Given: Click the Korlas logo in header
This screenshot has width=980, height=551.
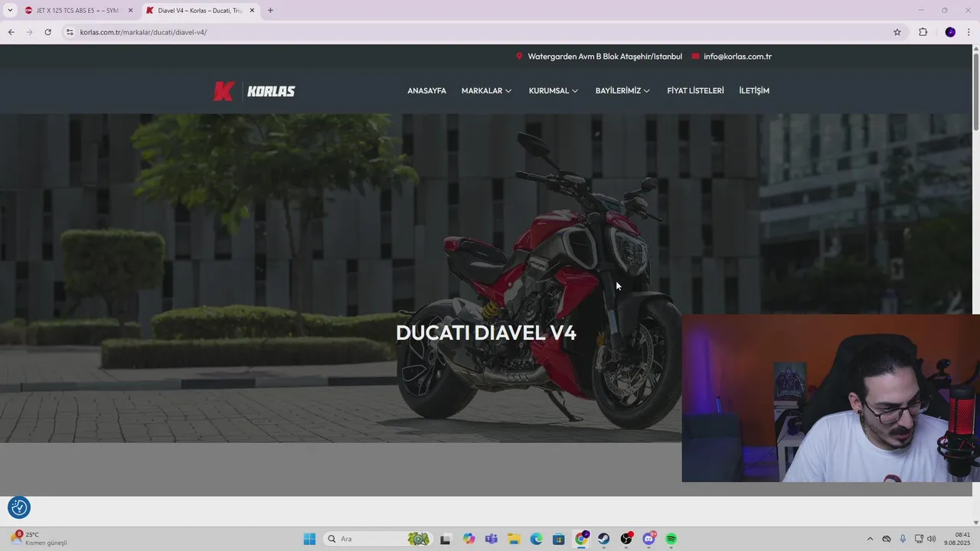Looking at the screenshot, I should [x=254, y=91].
